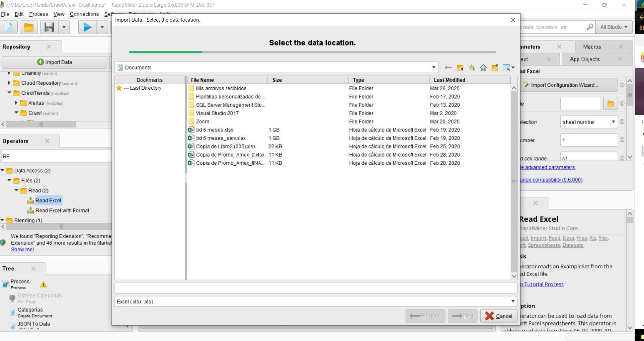
Task: Follow the Show me! marketplace link
Action: pos(23,250)
